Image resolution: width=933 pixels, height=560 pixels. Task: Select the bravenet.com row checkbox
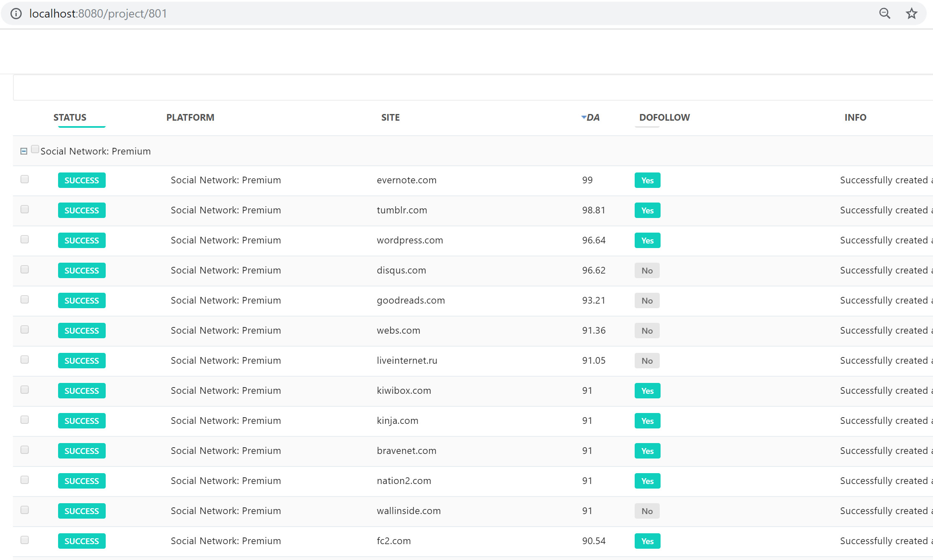pyautogui.click(x=25, y=450)
